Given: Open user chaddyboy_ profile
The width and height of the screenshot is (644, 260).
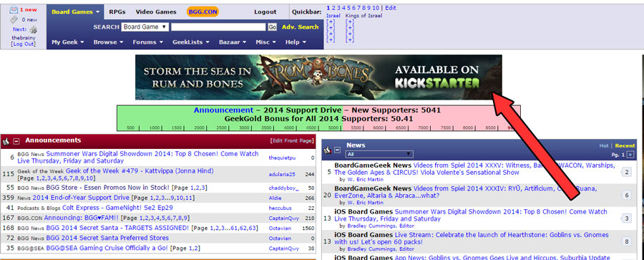Looking at the screenshot, I should (284, 188).
